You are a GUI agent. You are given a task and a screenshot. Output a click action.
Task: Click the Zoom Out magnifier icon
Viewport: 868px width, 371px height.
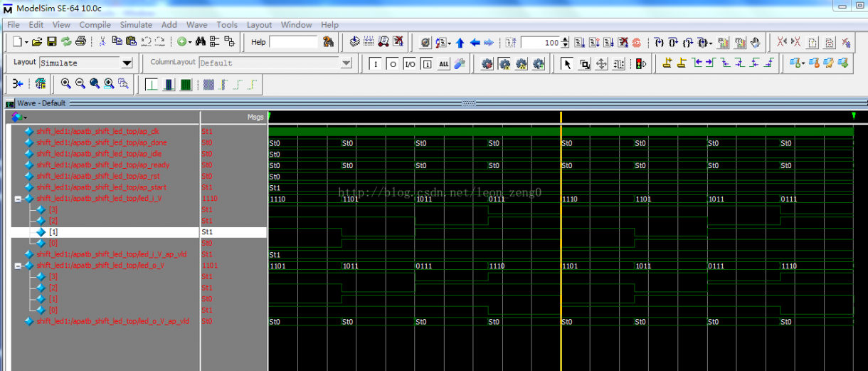point(80,84)
